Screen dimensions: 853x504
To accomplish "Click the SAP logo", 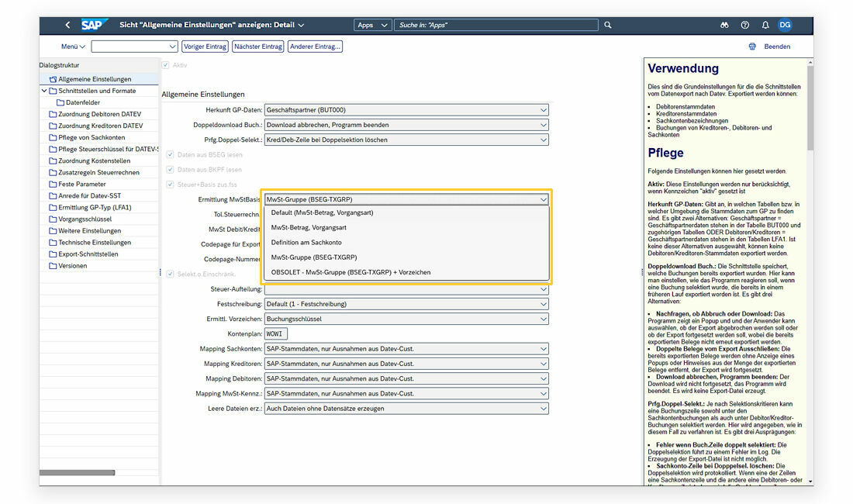I will 94,25.
